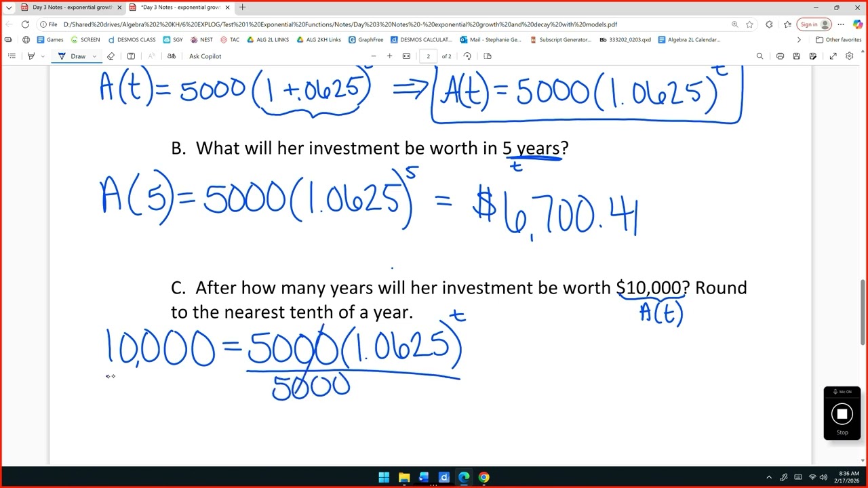Open DESMOS CLASS bookmark
868x488 pixels.
[x=132, y=40]
